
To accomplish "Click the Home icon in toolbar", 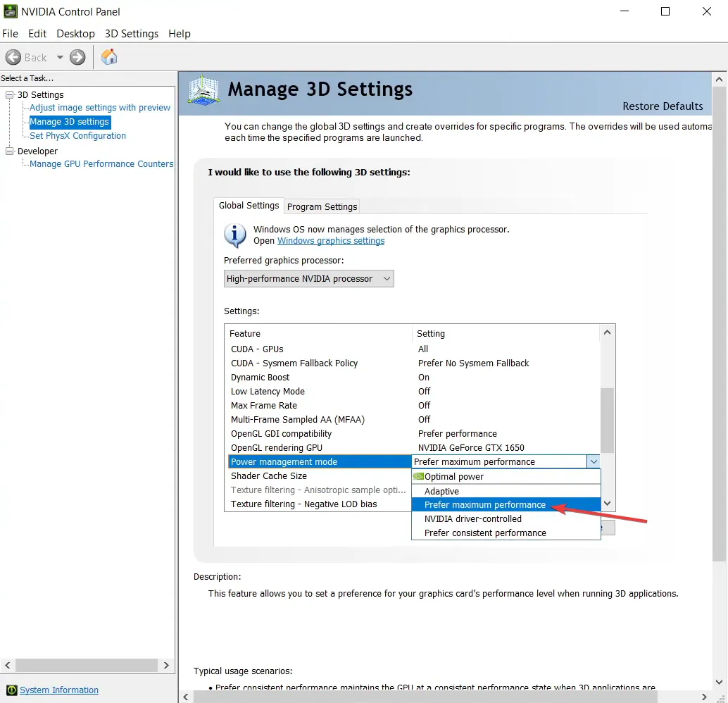I will (x=109, y=56).
